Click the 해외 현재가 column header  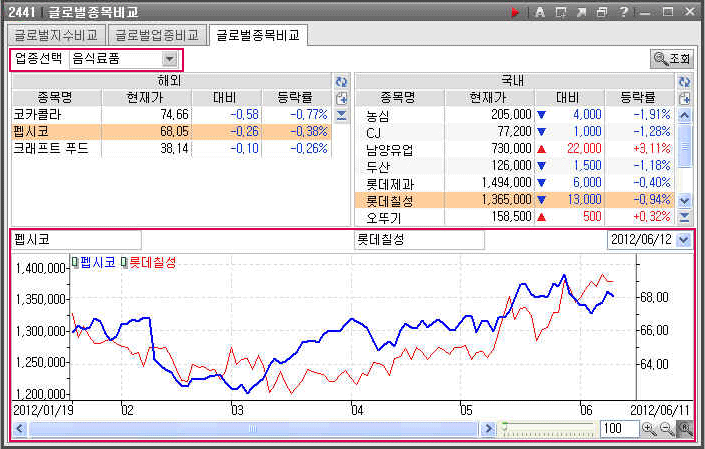(x=147, y=98)
